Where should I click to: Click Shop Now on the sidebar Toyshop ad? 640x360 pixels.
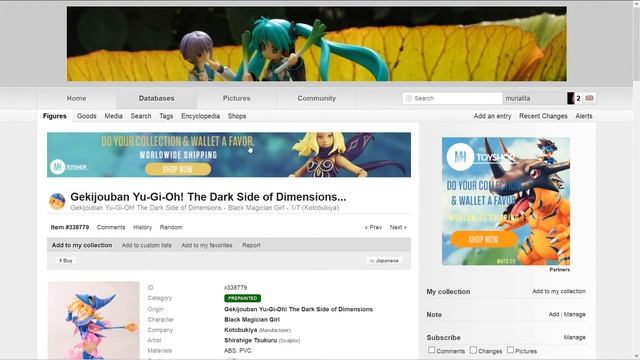[484, 240]
